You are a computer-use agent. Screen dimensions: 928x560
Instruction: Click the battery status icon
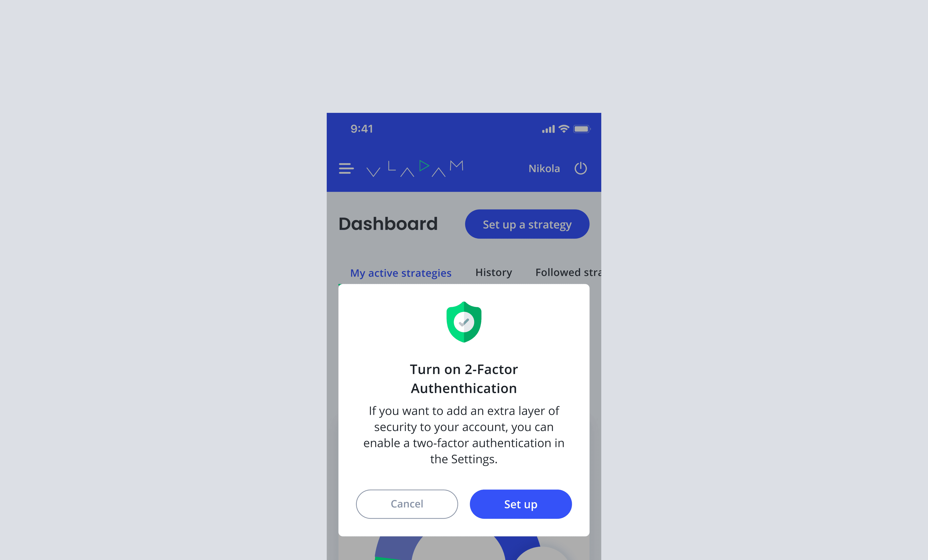click(581, 129)
